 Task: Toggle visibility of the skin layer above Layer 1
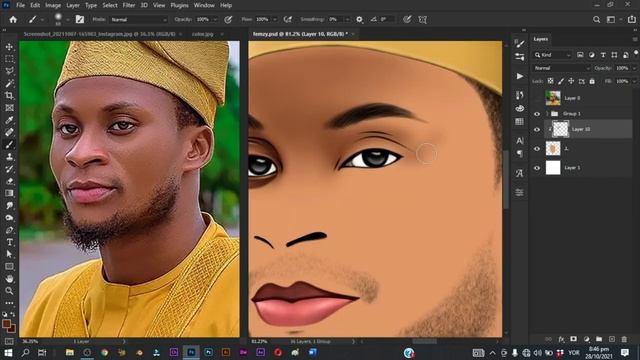click(x=537, y=149)
